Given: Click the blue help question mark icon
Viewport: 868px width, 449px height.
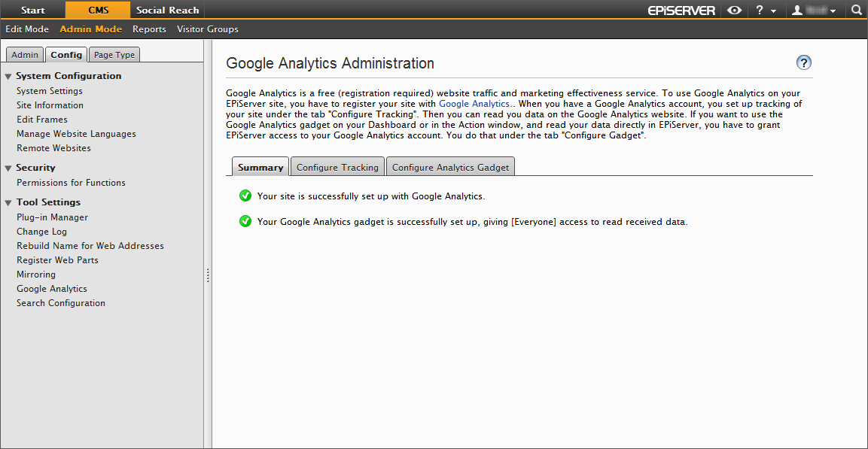Looking at the screenshot, I should coord(804,63).
